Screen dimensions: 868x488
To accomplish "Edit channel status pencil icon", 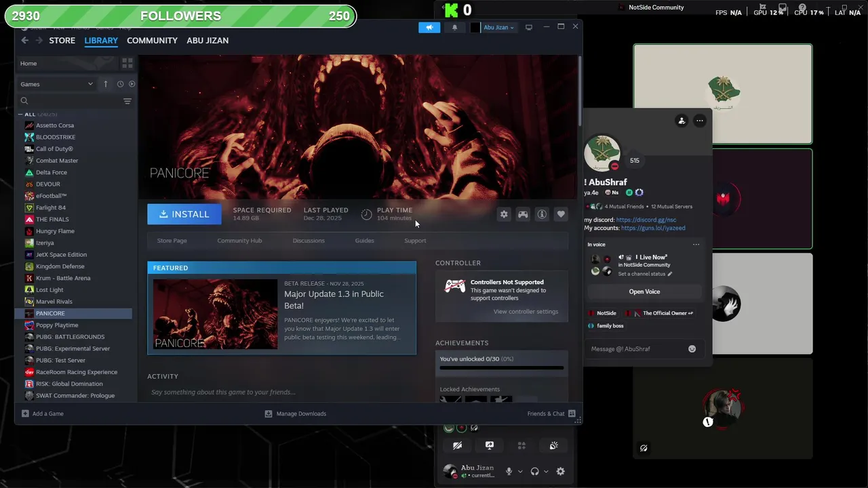I will click(670, 274).
